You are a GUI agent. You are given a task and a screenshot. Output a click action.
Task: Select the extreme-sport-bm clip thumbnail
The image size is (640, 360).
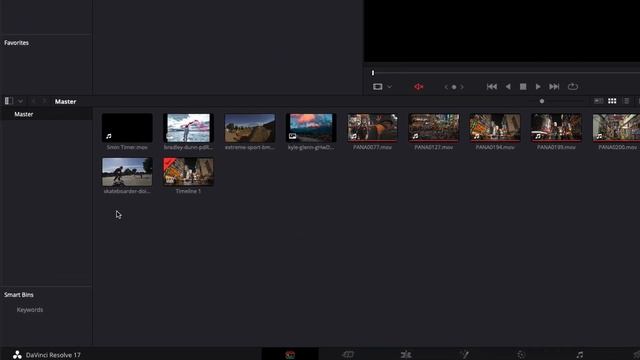tap(250, 128)
